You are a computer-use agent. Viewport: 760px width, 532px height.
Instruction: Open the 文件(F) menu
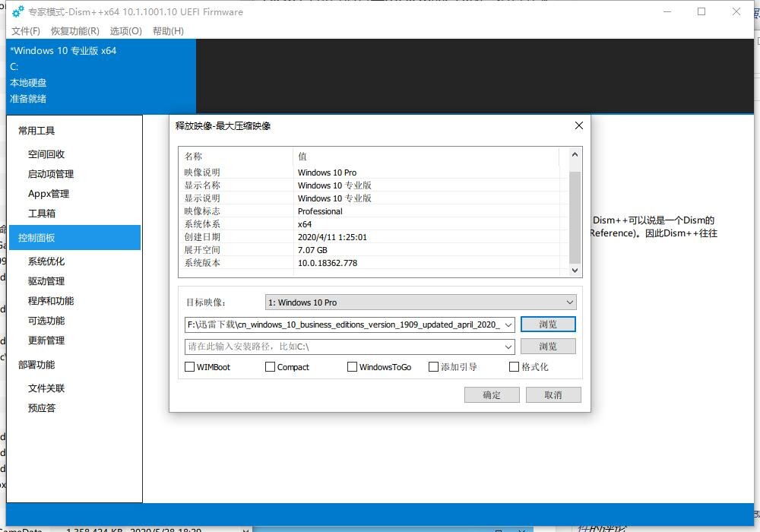[x=26, y=31]
